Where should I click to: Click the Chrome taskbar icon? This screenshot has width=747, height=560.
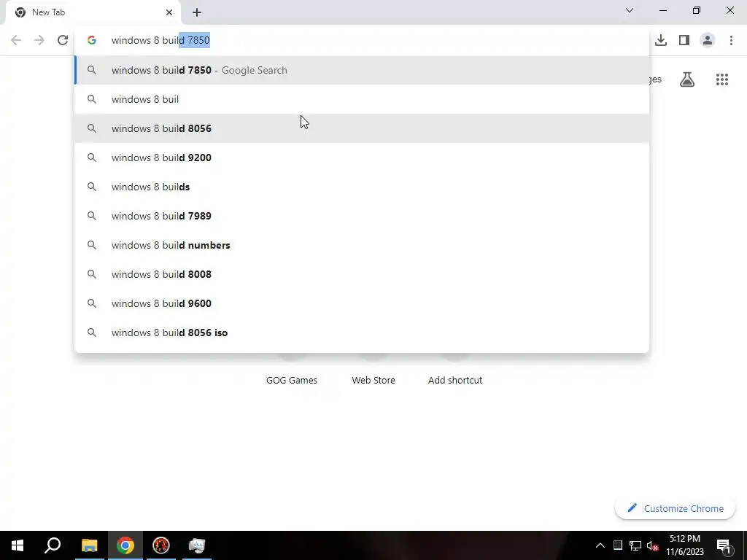[125, 545]
